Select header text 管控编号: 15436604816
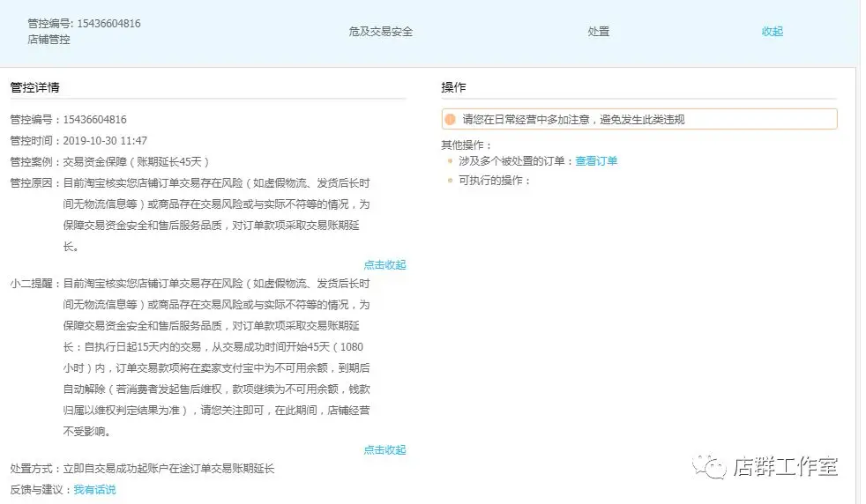Image resolution: width=866 pixels, height=504 pixels. coord(84,24)
